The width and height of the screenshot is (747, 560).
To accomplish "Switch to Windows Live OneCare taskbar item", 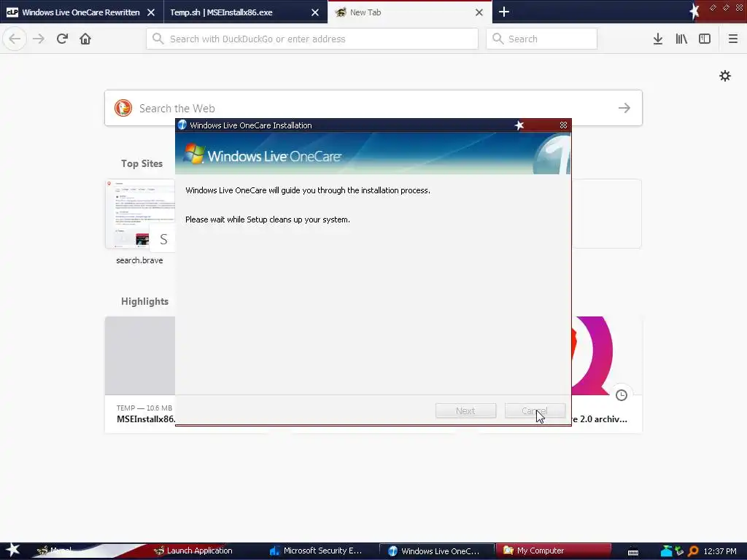I will pyautogui.click(x=436, y=551).
